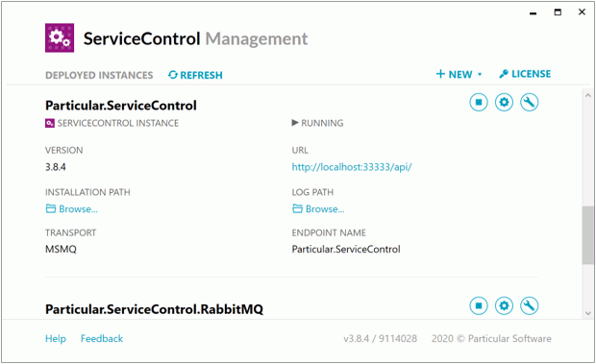Viewport: 596px width, 364px height.
Task: Open the Help link
Action: point(56,339)
